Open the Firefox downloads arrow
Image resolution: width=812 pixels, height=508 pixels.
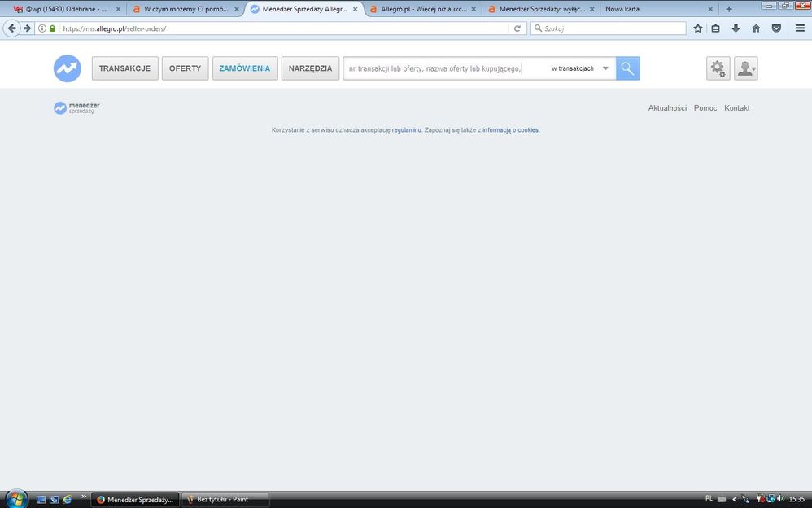click(736, 28)
